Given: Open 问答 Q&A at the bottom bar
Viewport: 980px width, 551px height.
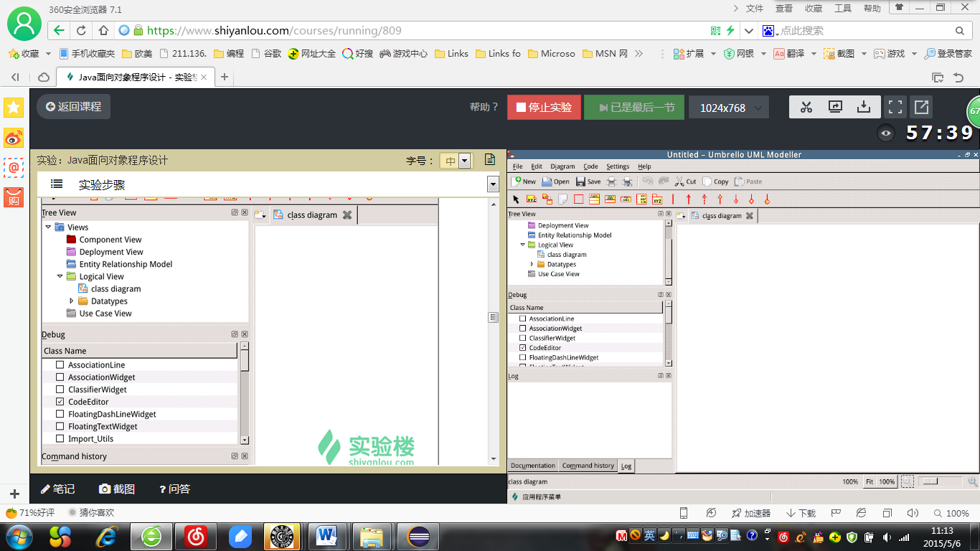Looking at the screenshot, I should 174,489.
